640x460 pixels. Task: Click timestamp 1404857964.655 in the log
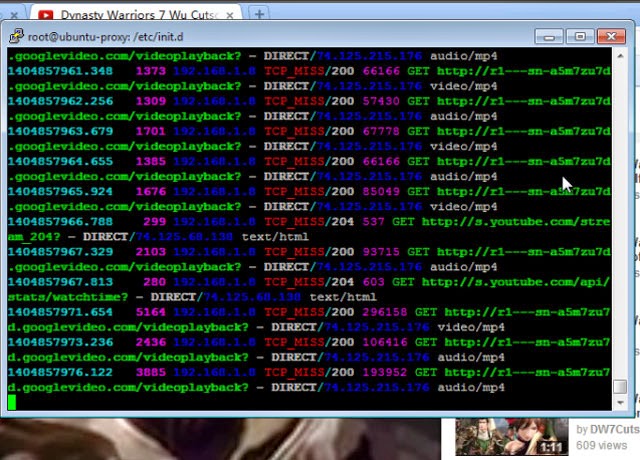[60, 161]
